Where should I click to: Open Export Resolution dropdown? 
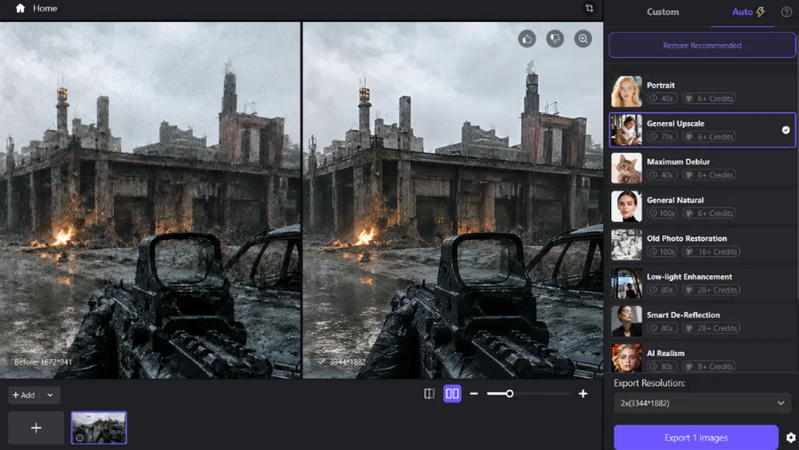[702, 403]
